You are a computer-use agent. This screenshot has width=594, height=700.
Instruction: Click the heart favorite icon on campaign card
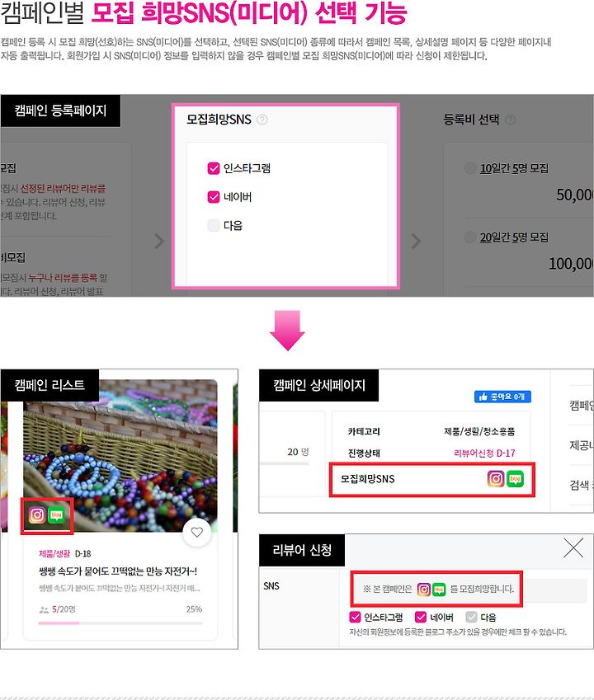197,532
